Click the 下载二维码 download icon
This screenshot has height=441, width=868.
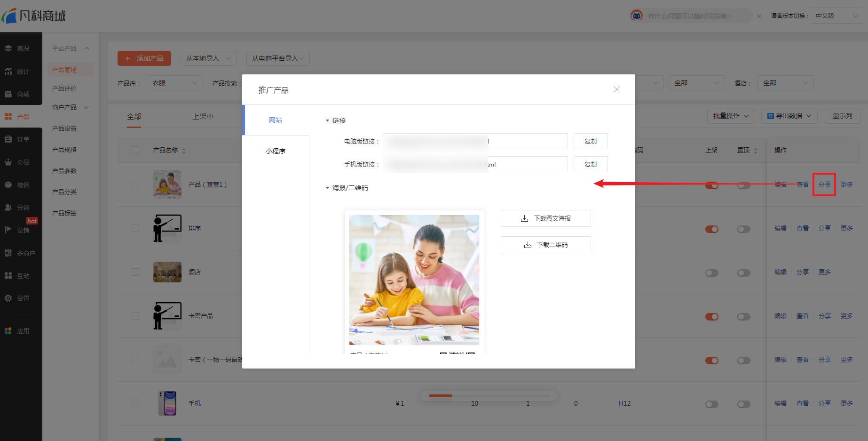[x=528, y=245]
